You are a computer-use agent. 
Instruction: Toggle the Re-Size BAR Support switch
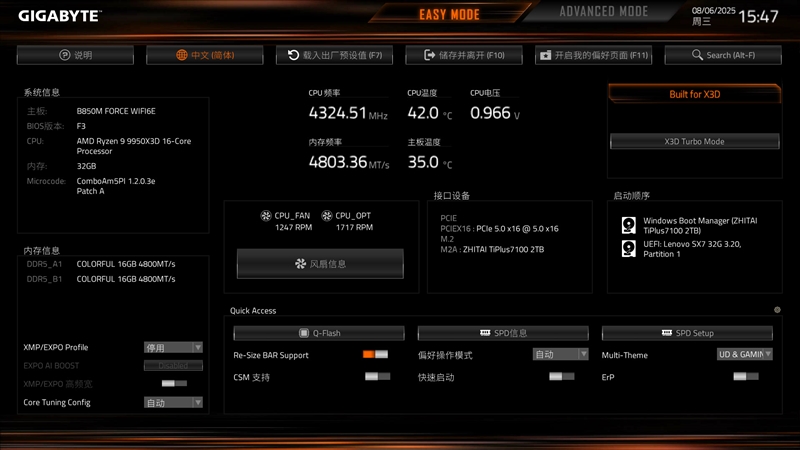pos(376,354)
